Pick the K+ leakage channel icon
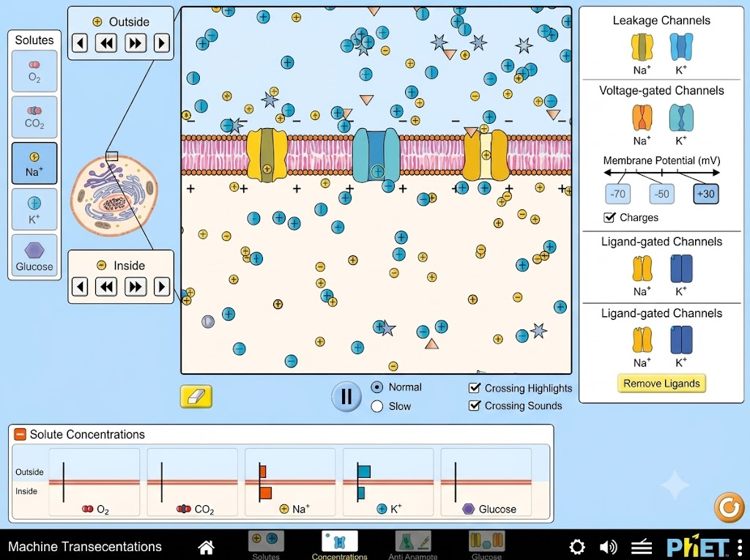750x560 pixels. tap(681, 47)
